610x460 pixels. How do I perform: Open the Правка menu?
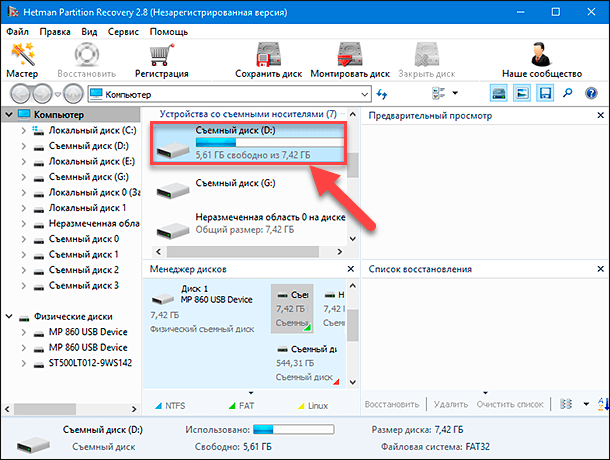pos(55,32)
